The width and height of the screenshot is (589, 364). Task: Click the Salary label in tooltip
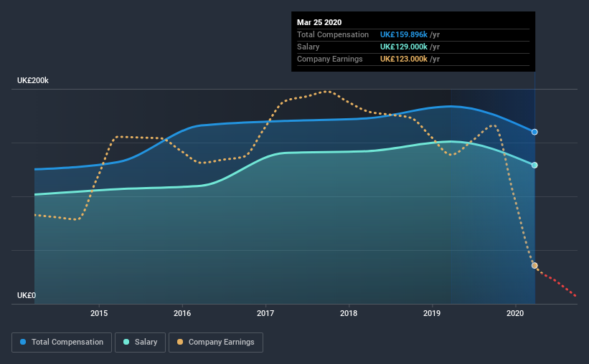[308, 47]
